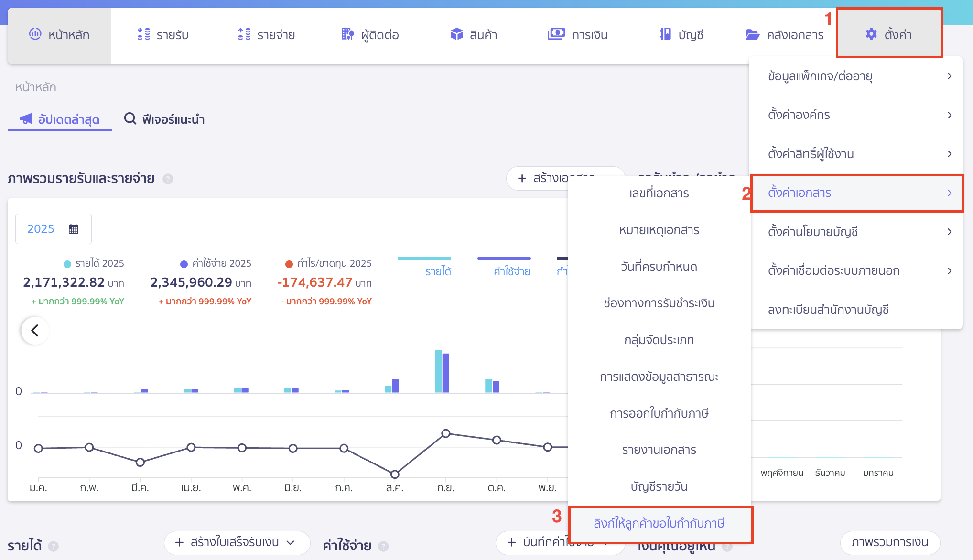Click the สินค้า product box icon

pyautogui.click(x=456, y=34)
